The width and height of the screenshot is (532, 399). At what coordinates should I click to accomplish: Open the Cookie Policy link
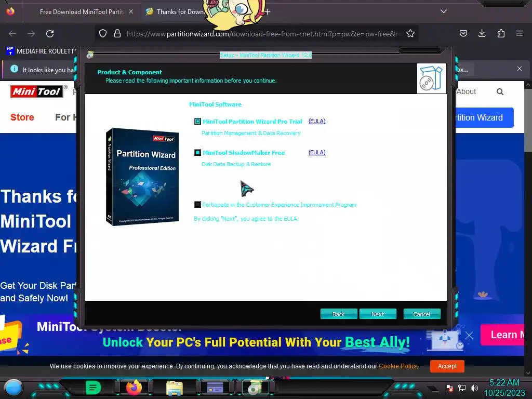tap(398, 366)
